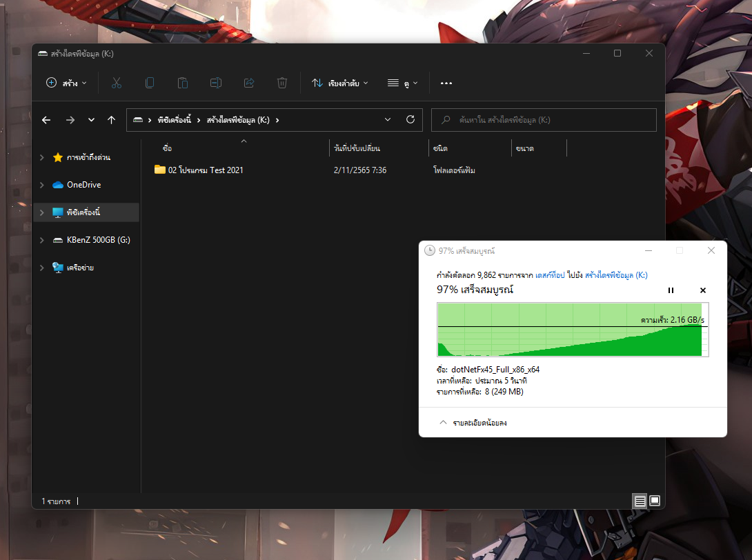Minimize the copy progress dialog
Viewport: 752px width, 560px height.
(x=649, y=250)
